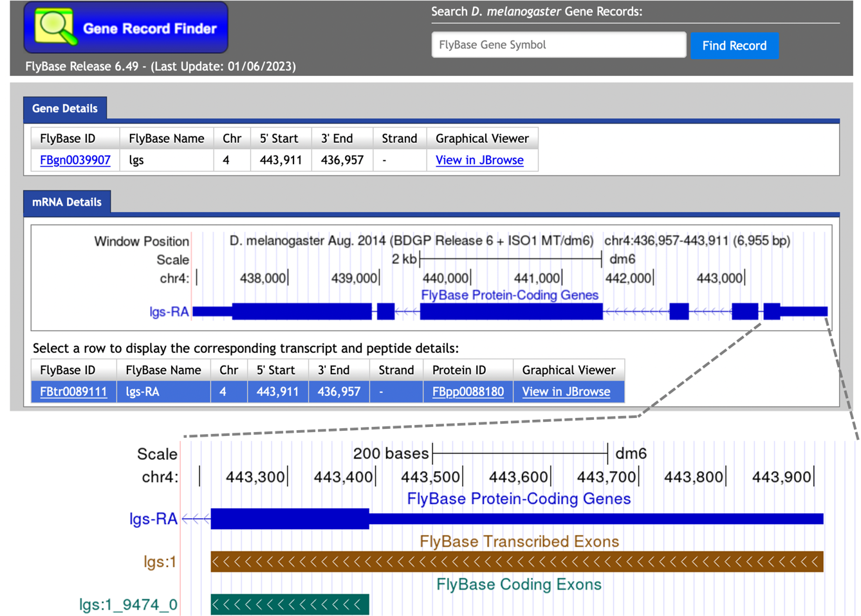861x616 pixels.
Task: Click the Gene Record Finder magnifier logo
Action: (55, 27)
